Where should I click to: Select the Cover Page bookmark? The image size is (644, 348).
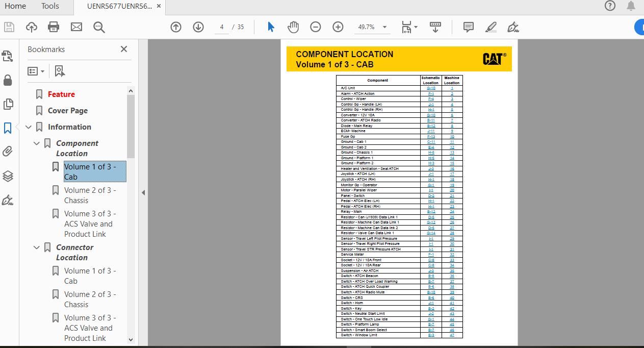click(x=68, y=111)
